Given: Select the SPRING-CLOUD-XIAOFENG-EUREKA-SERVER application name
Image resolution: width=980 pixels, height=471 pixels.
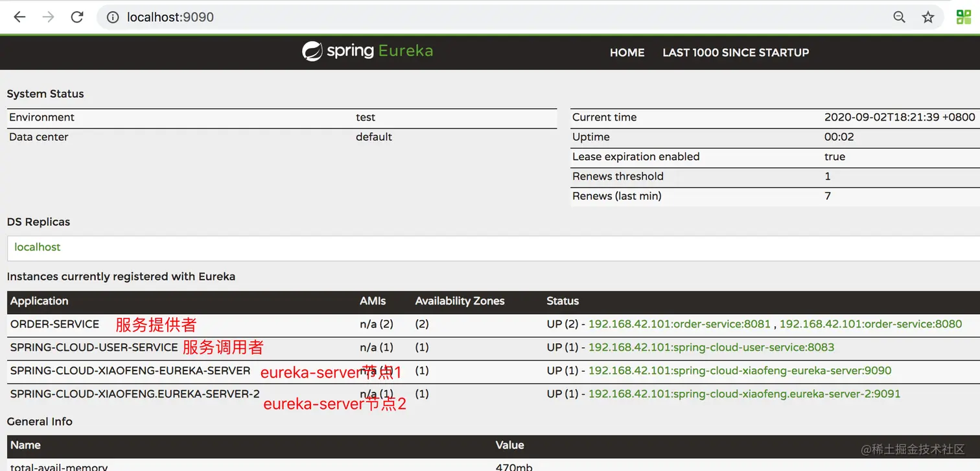Looking at the screenshot, I should [130, 370].
